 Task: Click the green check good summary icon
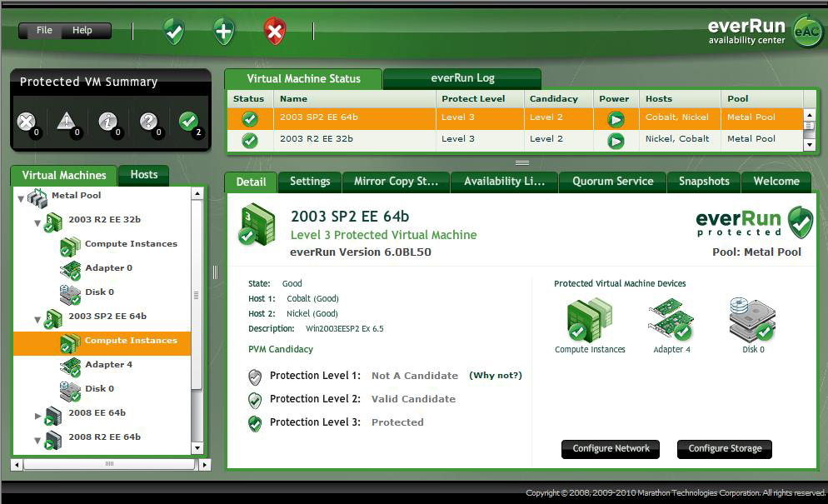pyautogui.click(x=188, y=122)
